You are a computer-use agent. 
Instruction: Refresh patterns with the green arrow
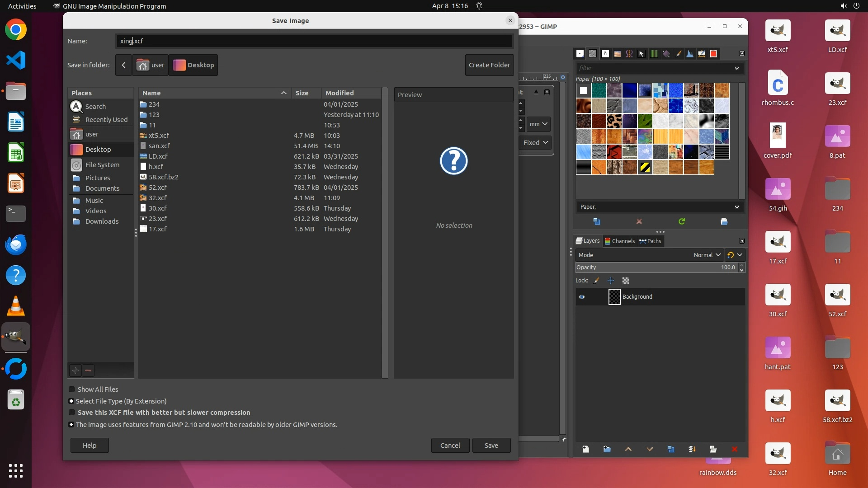click(x=682, y=221)
